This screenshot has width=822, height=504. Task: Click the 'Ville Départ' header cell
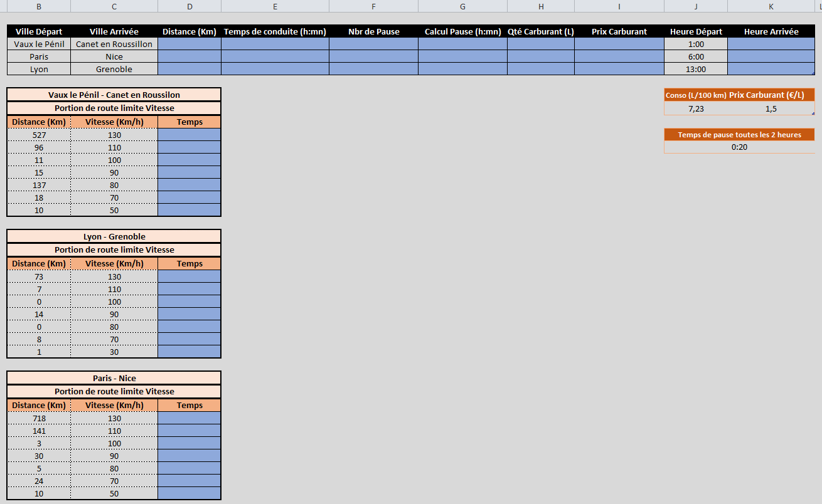[x=39, y=31]
